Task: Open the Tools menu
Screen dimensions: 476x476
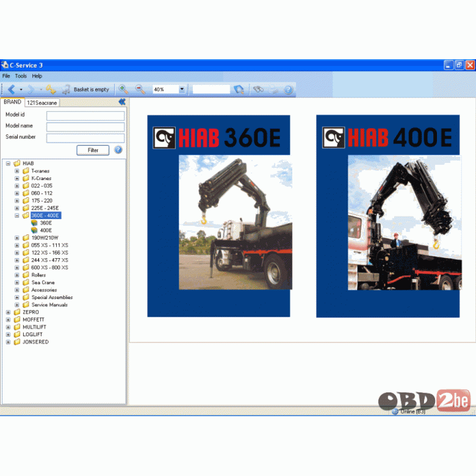Action: (21, 76)
